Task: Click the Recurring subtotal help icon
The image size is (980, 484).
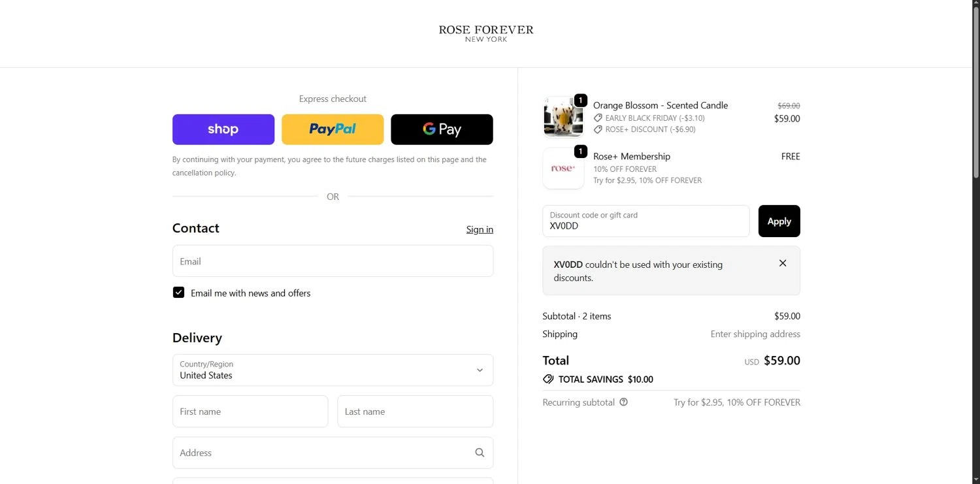Action: pyautogui.click(x=623, y=402)
